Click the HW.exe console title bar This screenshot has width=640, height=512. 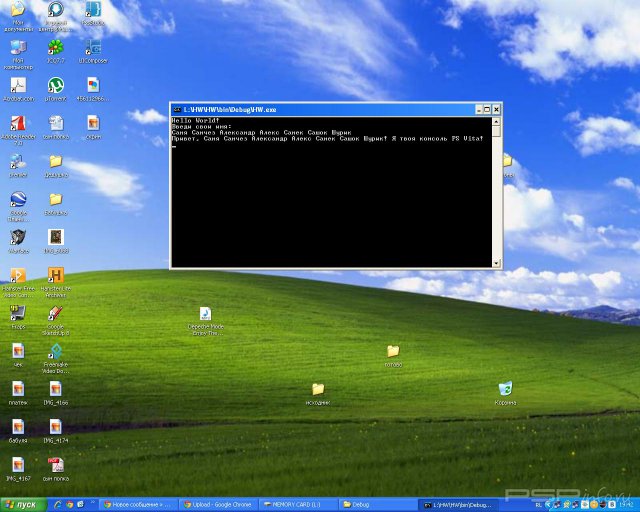click(x=320, y=108)
